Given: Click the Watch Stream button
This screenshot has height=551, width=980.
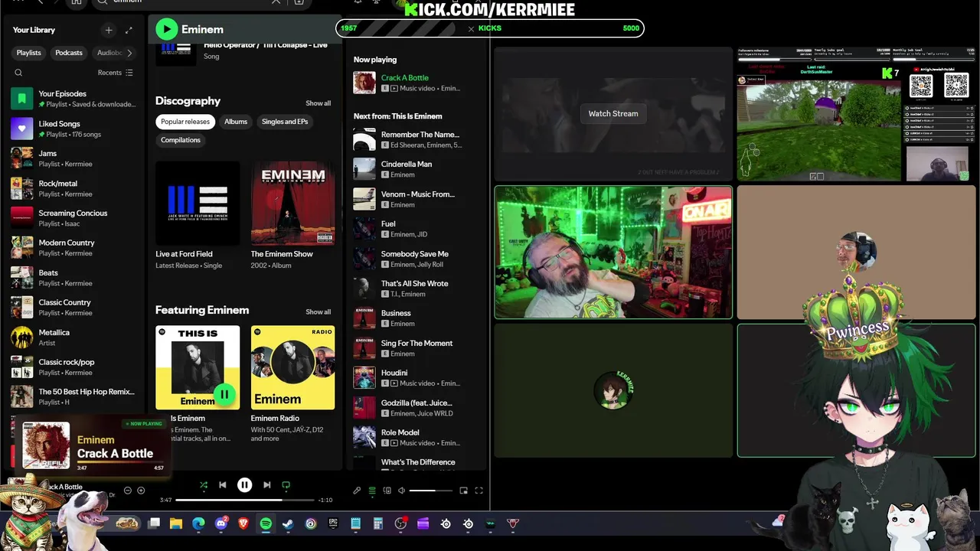Looking at the screenshot, I should [x=613, y=113].
